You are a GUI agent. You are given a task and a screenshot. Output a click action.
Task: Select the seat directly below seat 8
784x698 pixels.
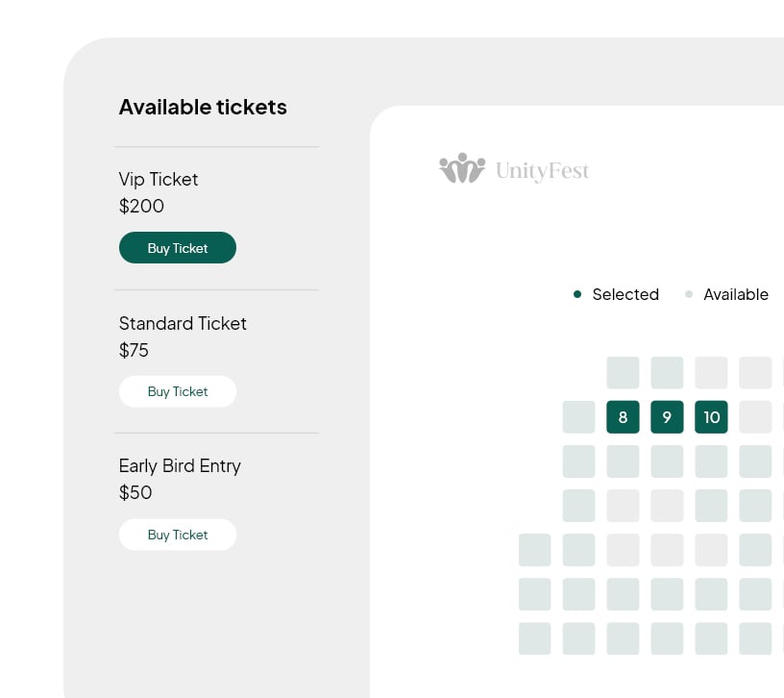[x=623, y=461]
